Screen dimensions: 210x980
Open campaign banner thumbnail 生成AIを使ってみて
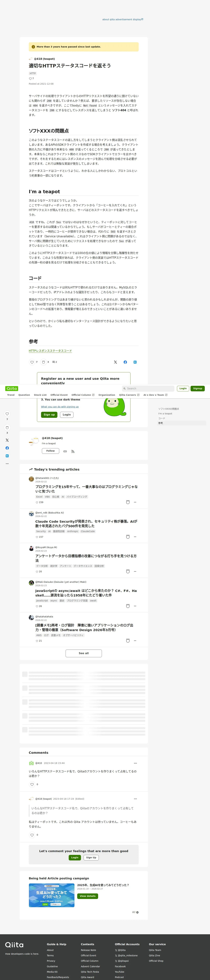(52, 895)
